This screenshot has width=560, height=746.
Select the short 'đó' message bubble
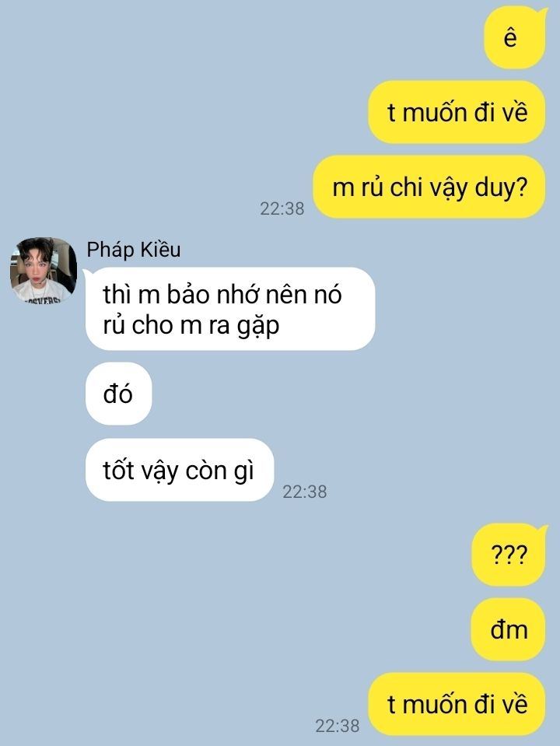coord(118,394)
